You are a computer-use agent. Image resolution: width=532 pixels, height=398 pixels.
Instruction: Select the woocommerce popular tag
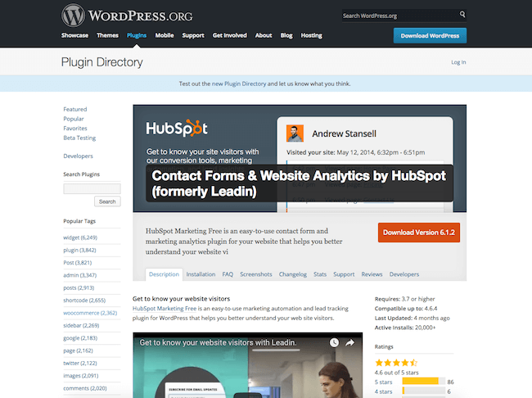click(x=91, y=312)
